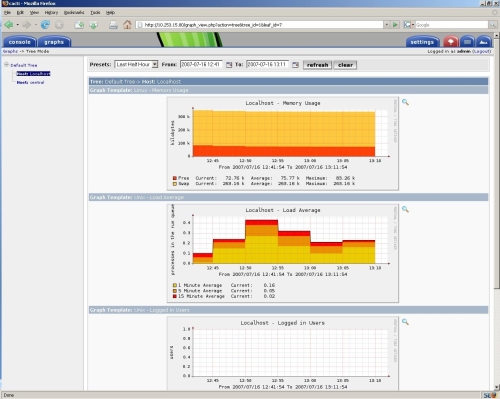This screenshot has width=500, height=399.
Task: Open the Bookmarks menu
Action: pyautogui.click(x=74, y=12)
